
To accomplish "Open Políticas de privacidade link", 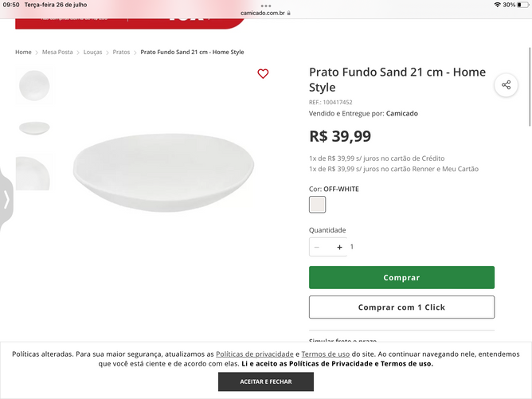I will coord(254,354).
